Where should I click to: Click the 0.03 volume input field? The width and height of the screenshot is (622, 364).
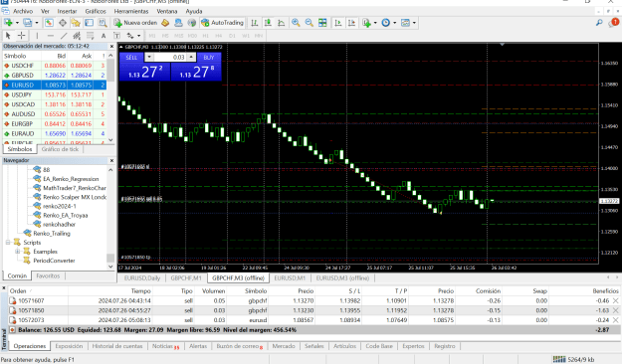[170, 57]
